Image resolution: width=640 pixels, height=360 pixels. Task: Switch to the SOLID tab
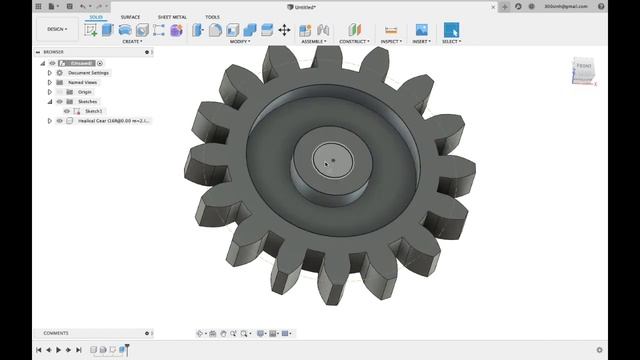pyautogui.click(x=96, y=17)
